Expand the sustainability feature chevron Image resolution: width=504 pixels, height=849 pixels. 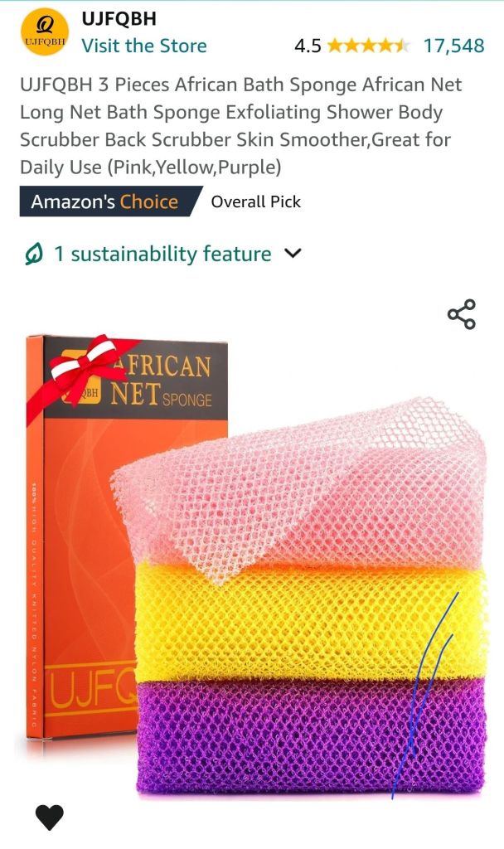pos(293,253)
